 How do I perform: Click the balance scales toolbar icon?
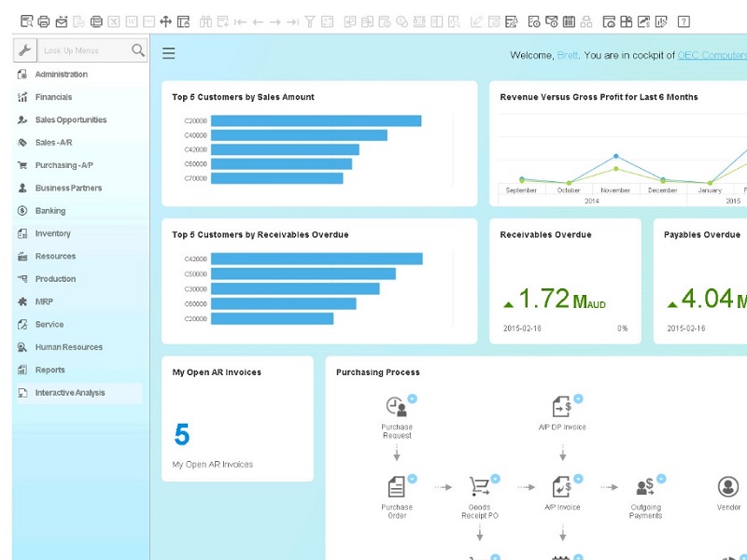click(x=419, y=21)
